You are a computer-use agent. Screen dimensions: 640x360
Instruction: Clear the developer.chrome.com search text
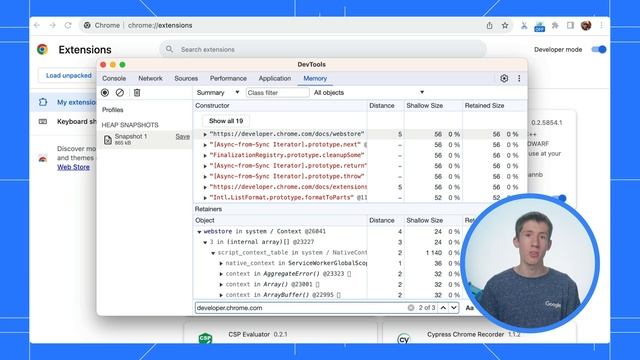point(411,308)
